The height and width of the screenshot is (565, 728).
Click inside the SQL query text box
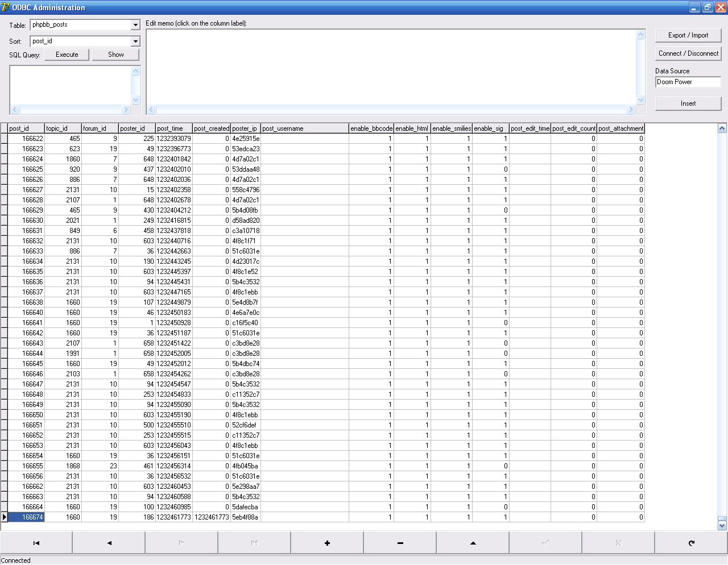tap(71, 85)
